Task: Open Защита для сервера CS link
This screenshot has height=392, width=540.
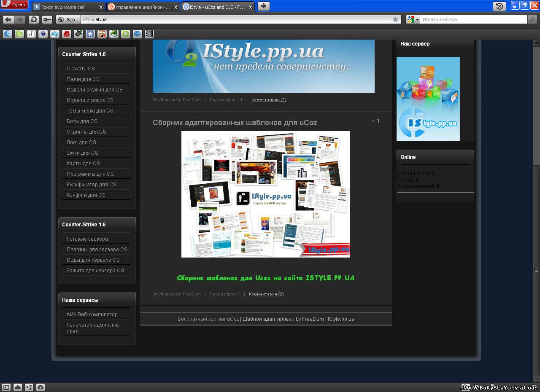Action: pos(95,271)
